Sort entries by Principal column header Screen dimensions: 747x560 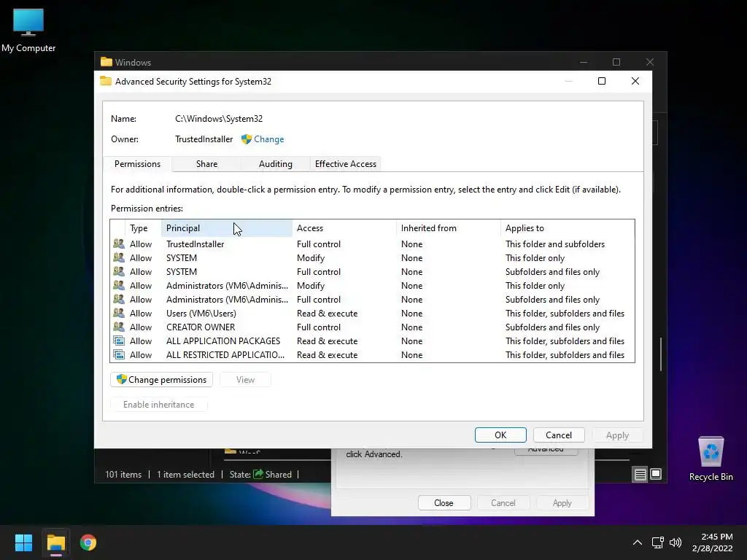[227, 228]
